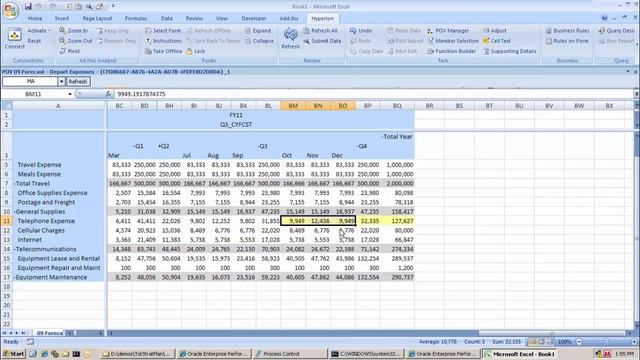Open the Formulas ribbon tab
This screenshot has height=360, width=640.
pyautogui.click(x=136, y=18)
